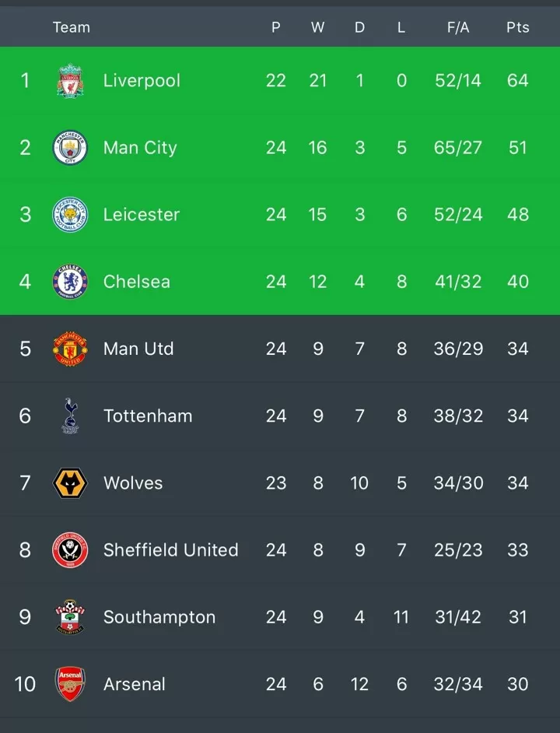This screenshot has width=560, height=733.
Task: Click the F/A column header
Action: [x=457, y=27]
